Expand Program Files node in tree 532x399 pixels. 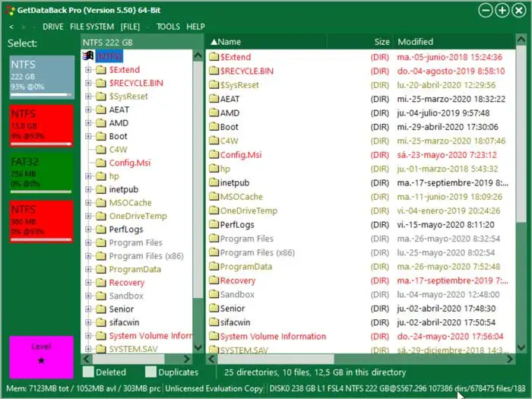(88, 242)
